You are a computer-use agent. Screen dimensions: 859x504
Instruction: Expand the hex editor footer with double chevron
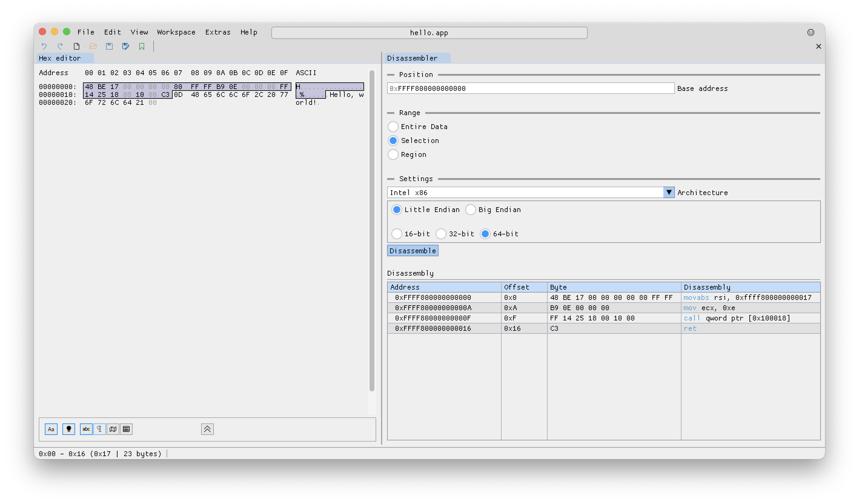coord(207,429)
